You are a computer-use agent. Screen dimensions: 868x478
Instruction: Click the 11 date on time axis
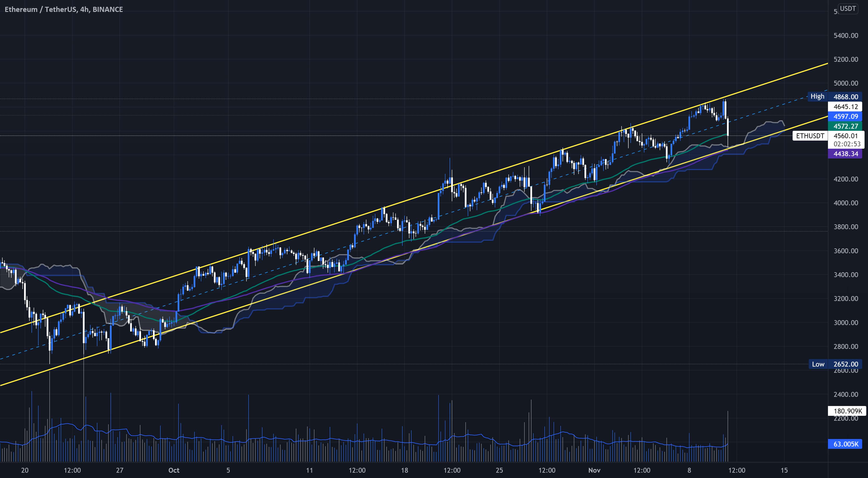[309, 470]
